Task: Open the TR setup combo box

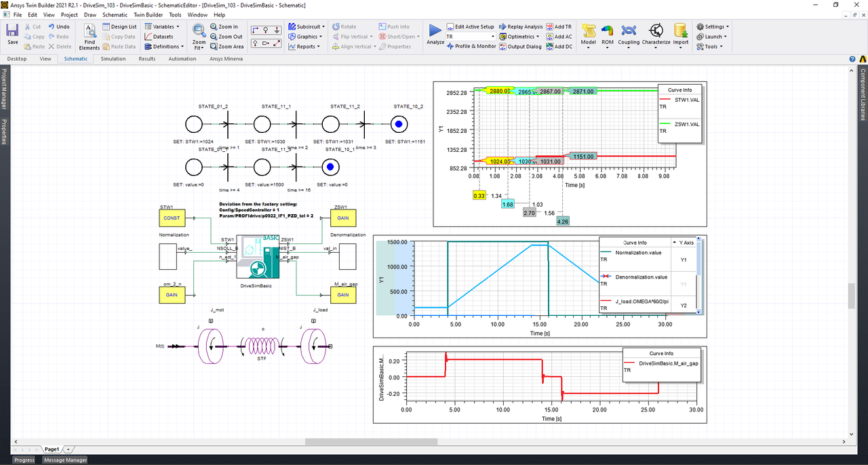Action: coord(471,37)
